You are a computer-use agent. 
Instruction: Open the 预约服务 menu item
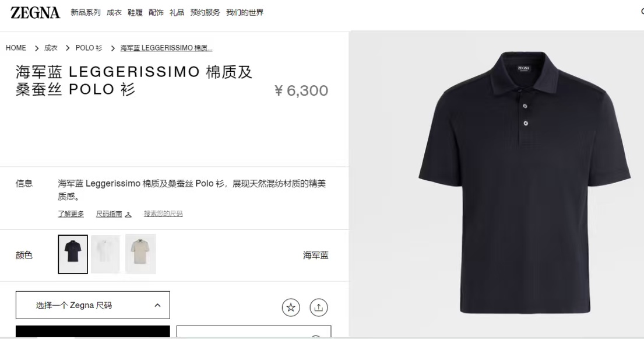pyautogui.click(x=205, y=13)
